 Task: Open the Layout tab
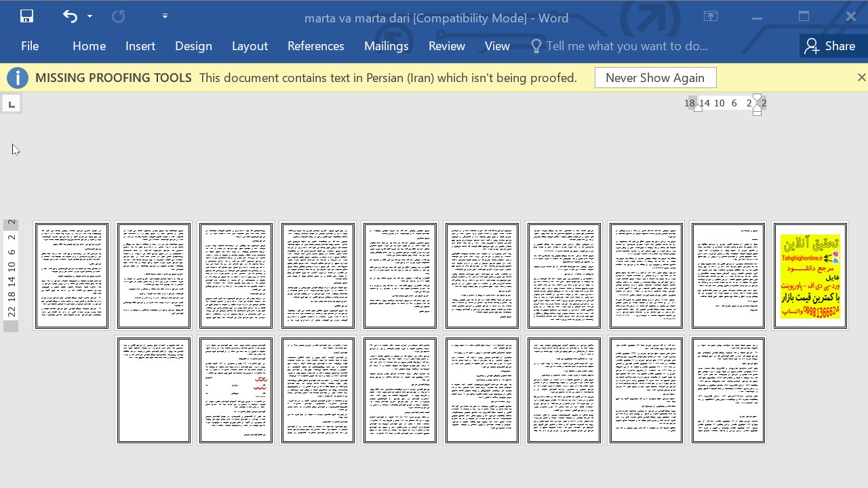250,46
